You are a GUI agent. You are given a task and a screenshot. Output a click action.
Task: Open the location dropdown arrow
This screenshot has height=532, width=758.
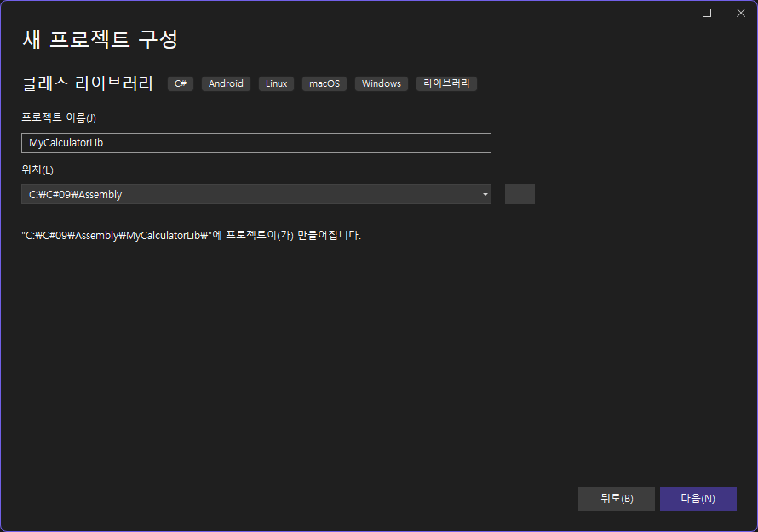coord(485,194)
